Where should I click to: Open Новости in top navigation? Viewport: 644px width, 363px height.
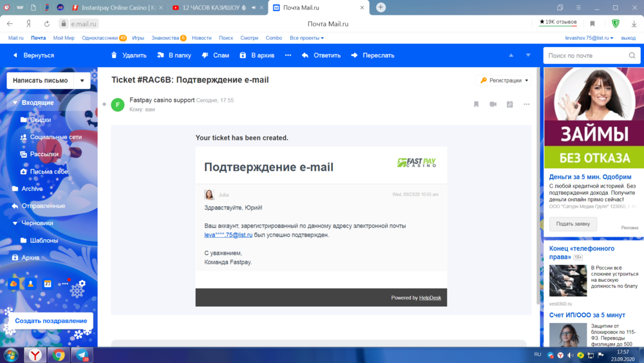[x=202, y=38]
